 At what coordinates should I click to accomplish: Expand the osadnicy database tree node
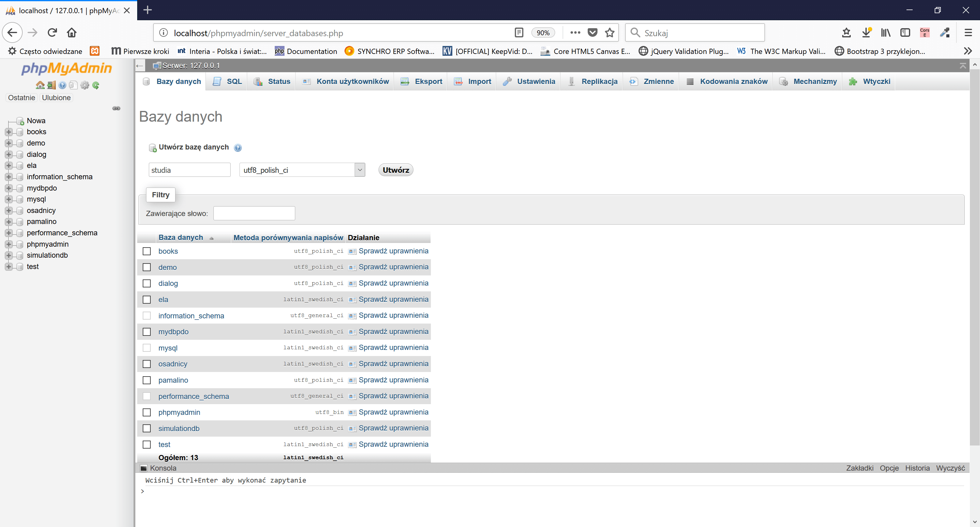[x=8, y=211]
